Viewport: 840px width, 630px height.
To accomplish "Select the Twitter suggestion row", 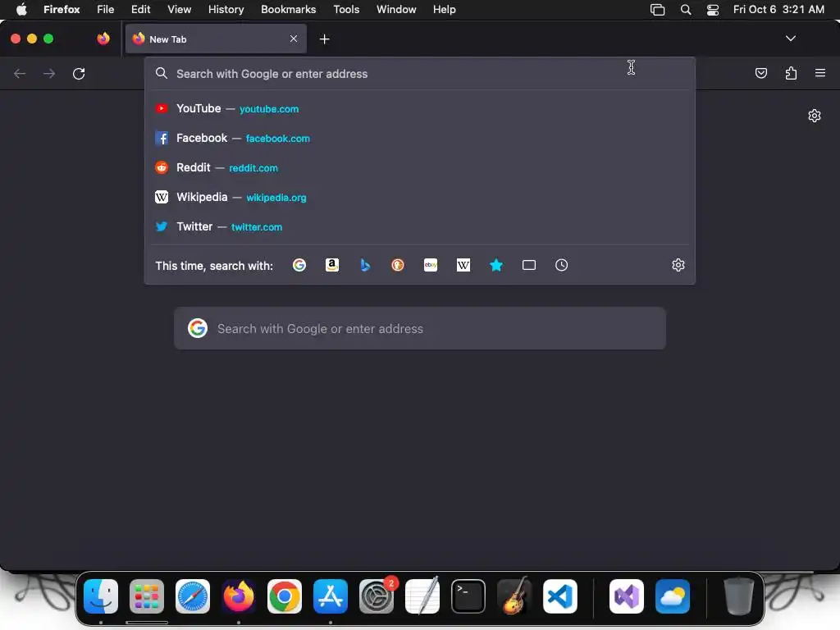I will pyautogui.click(x=420, y=226).
